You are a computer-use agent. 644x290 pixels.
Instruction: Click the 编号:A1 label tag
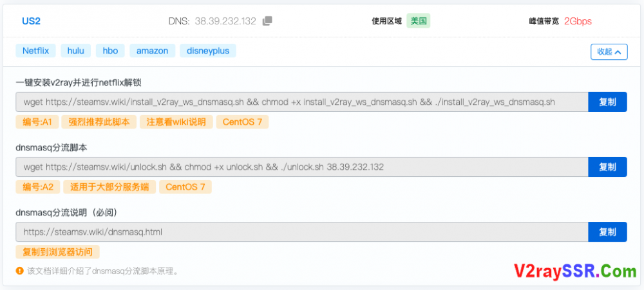coord(37,122)
